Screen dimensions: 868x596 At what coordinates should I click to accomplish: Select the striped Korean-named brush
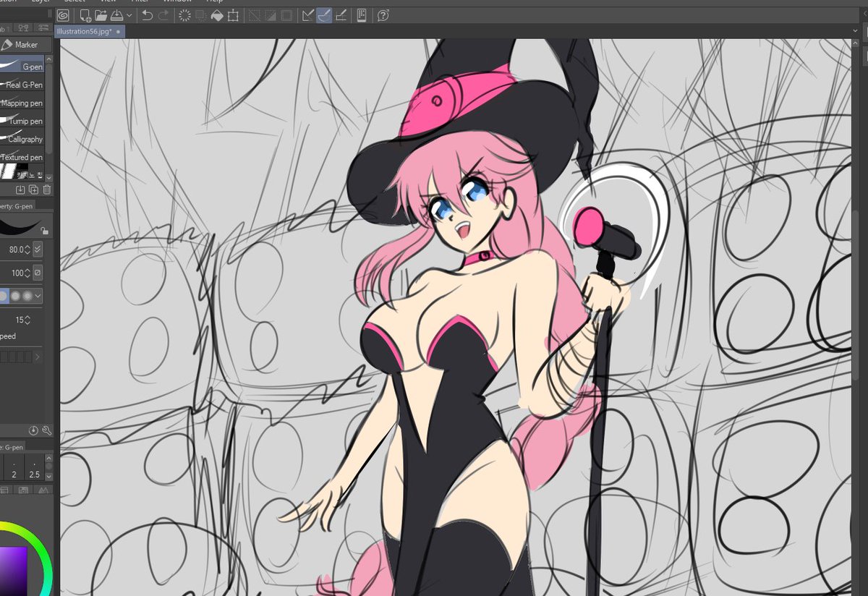(22, 171)
